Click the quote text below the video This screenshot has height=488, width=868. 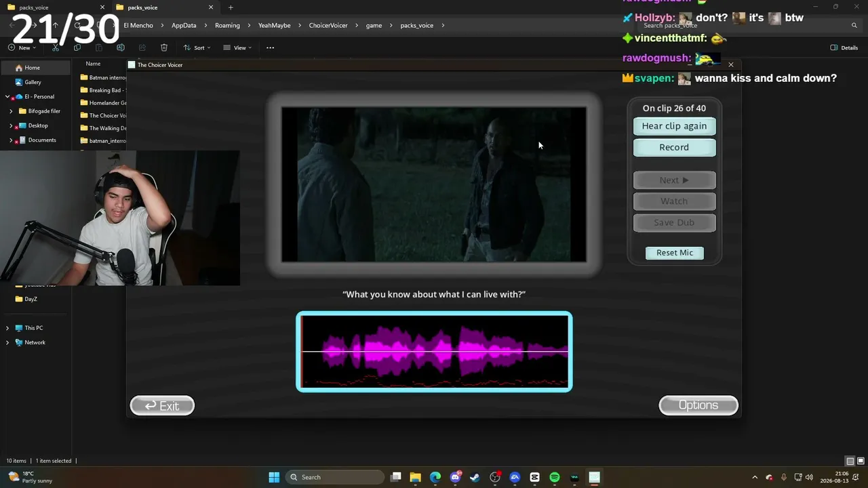(434, 294)
